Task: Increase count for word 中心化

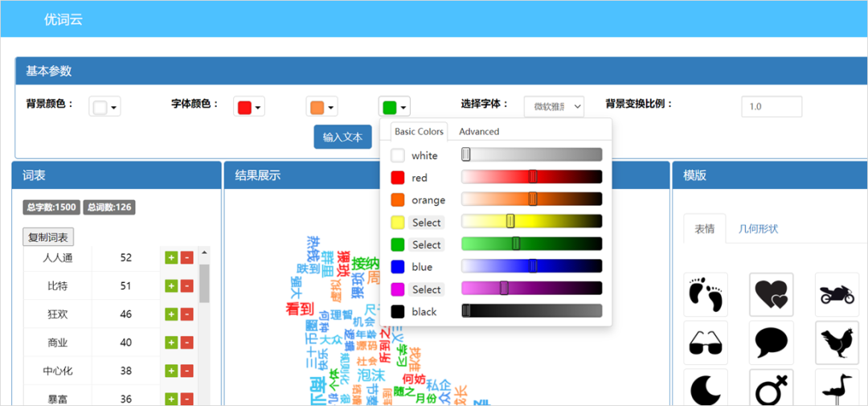Action: point(171,371)
